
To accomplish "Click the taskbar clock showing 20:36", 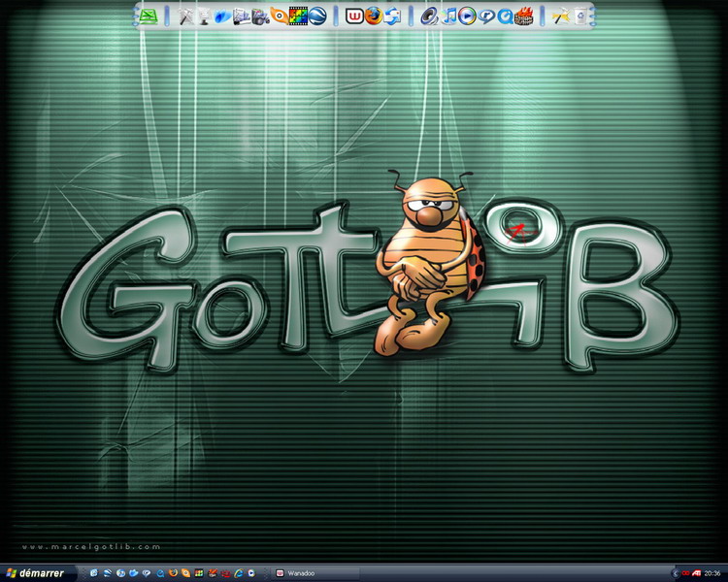I will [x=713, y=573].
